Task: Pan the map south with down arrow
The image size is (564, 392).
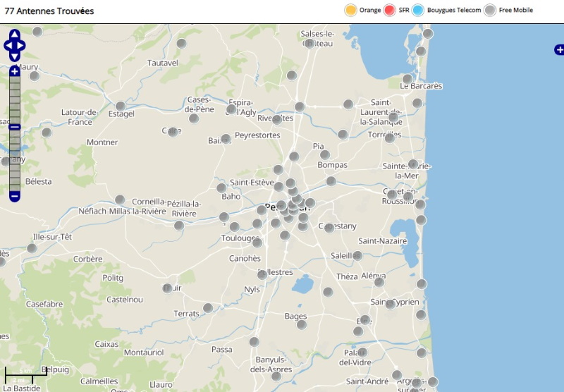Action: tap(15, 57)
